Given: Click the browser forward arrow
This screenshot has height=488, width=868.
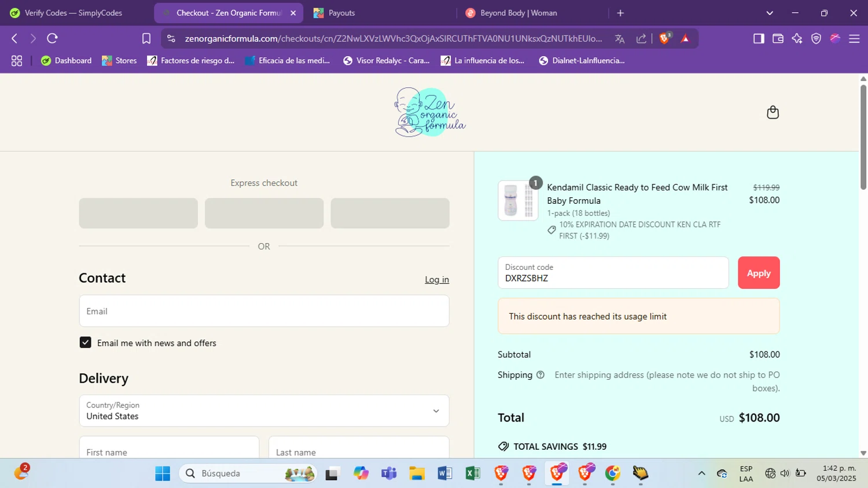Looking at the screenshot, I should [x=33, y=39].
